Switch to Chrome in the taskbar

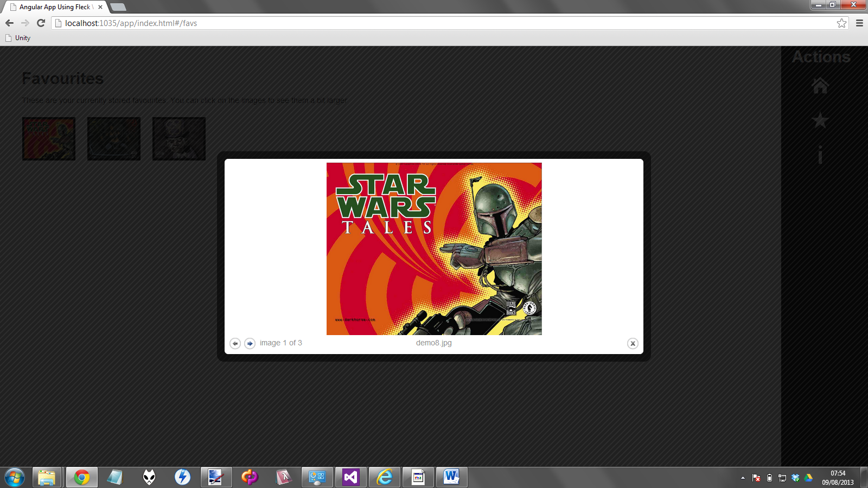[82, 478]
